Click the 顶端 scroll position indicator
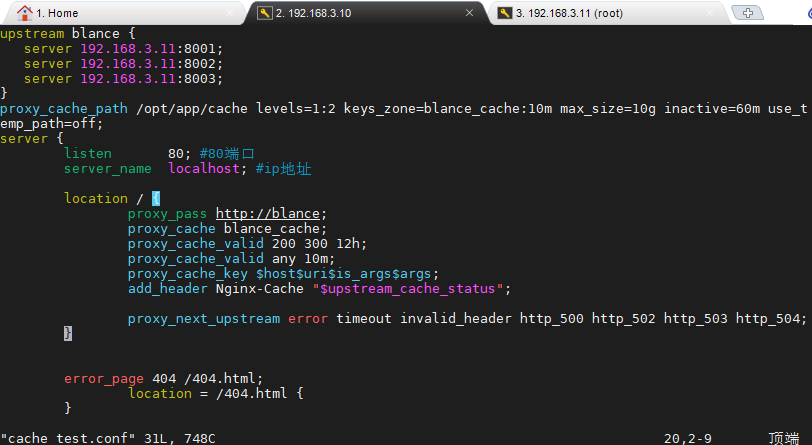Viewport: 812px width, 445px height. tap(784, 438)
